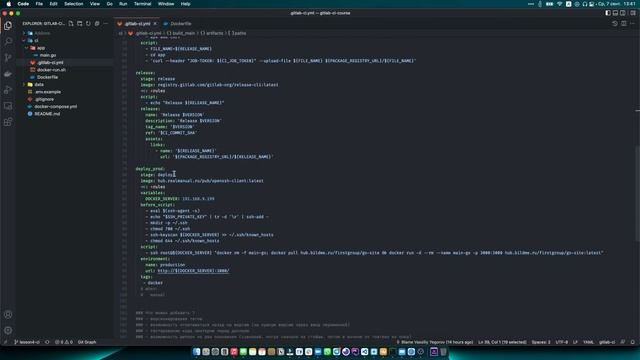Open the Search view in activity bar
The width and height of the screenshot is (640, 360).
pyautogui.click(x=8, y=41)
